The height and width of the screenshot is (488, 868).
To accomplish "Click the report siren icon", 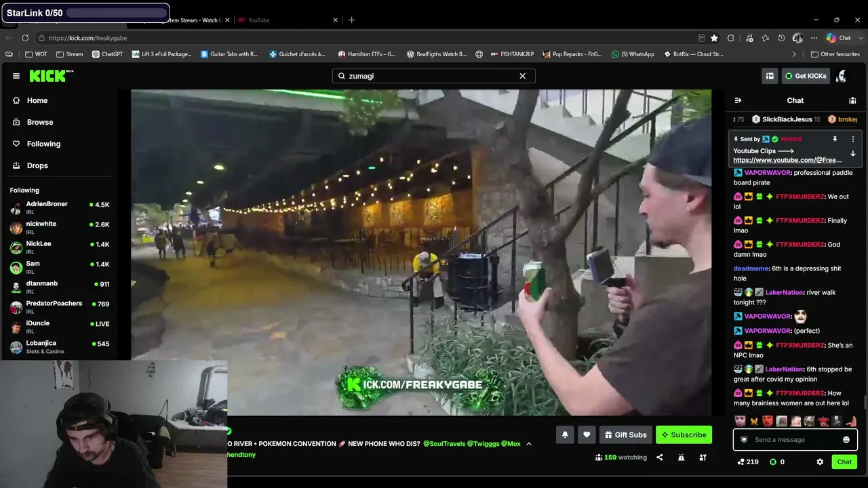I will tap(681, 457).
